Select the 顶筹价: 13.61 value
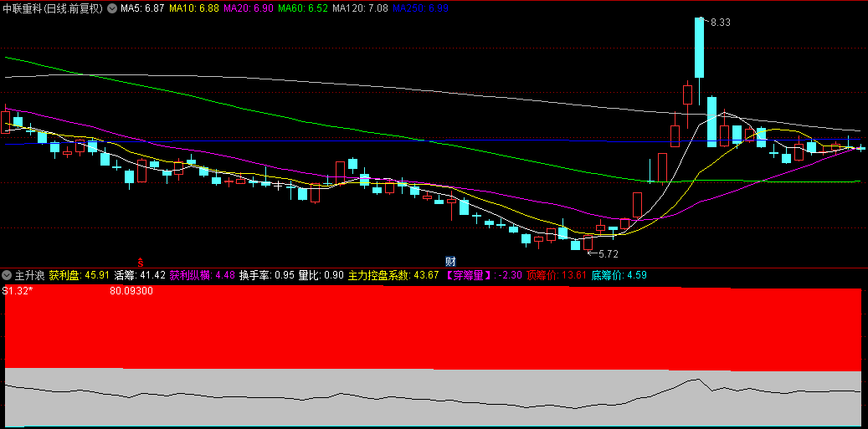 (557, 275)
